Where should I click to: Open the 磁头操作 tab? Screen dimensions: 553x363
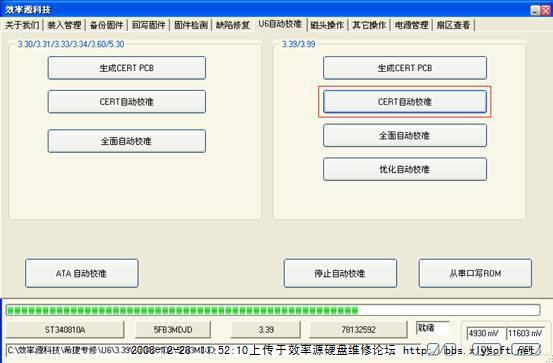(x=327, y=25)
